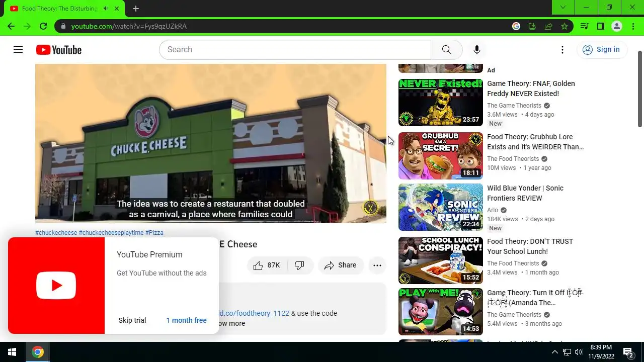Visit The Food Theorists channel on Grubhub video
Screen dimensions: 644x362
[x=513, y=159]
